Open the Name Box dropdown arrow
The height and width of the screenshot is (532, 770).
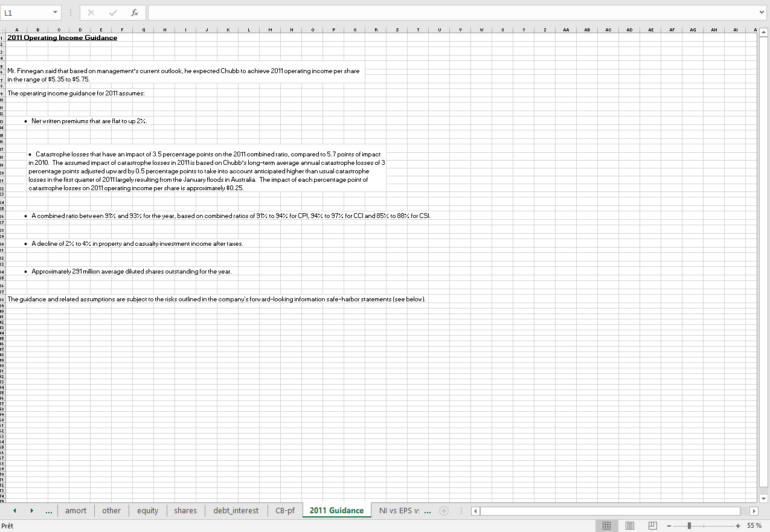(56, 13)
